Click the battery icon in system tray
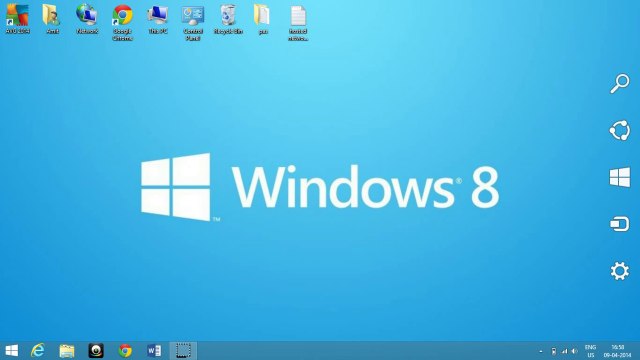 tap(553, 351)
